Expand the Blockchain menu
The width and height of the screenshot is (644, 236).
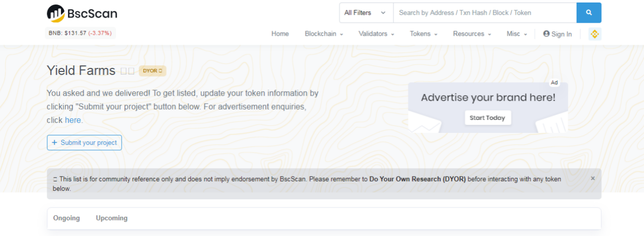click(324, 34)
